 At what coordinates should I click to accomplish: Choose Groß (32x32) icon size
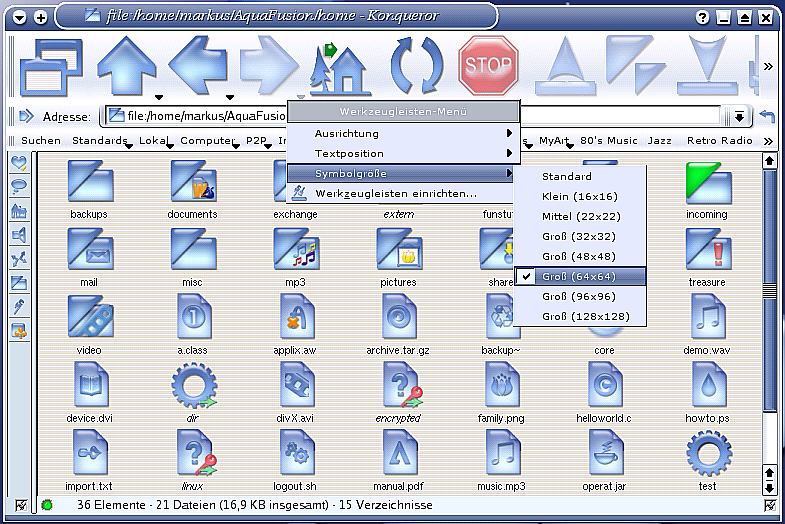(x=580, y=236)
